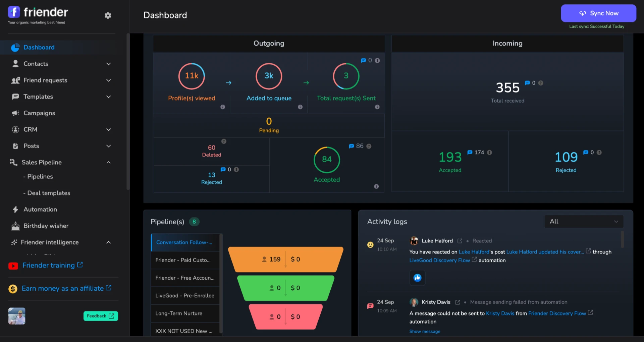
Task: Click the Sales Pipeline icon
Action: (x=13, y=162)
